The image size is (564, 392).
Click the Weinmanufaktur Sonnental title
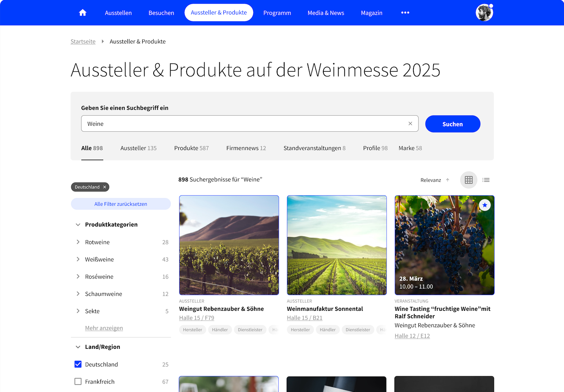click(x=325, y=309)
